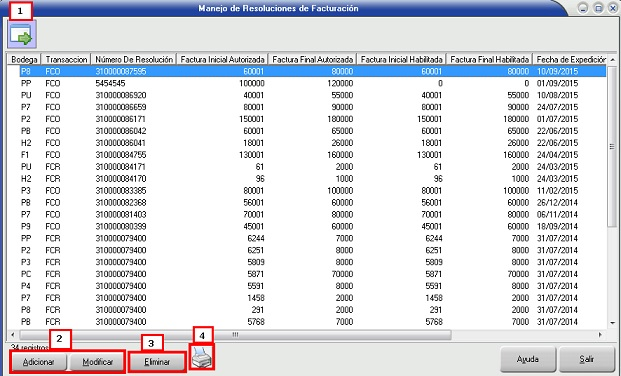Screen dimensions: 621x376
Task: Select resolution number 310000086041
Action: pyautogui.click(x=121, y=143)
